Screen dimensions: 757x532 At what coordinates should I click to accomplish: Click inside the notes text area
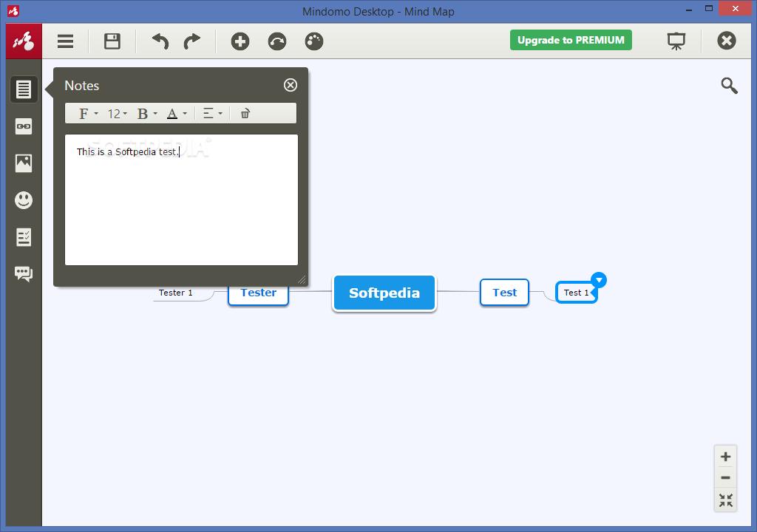(182, 199)
